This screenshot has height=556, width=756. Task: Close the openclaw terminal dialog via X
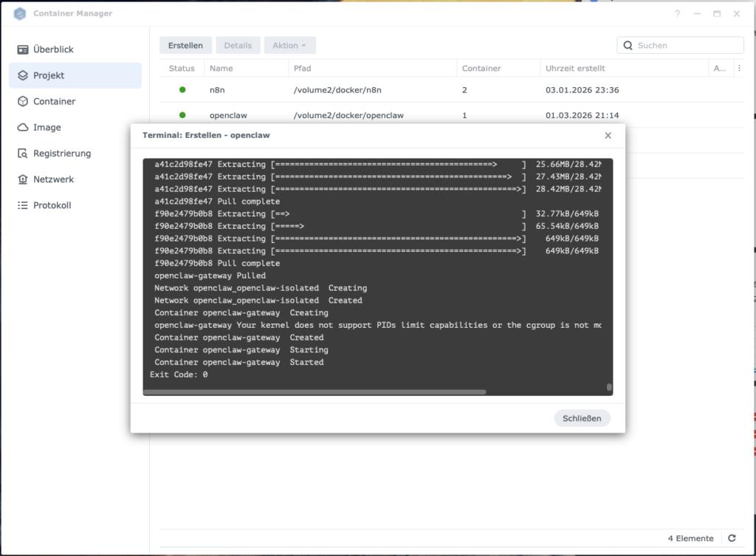click(x=608, y=135)
